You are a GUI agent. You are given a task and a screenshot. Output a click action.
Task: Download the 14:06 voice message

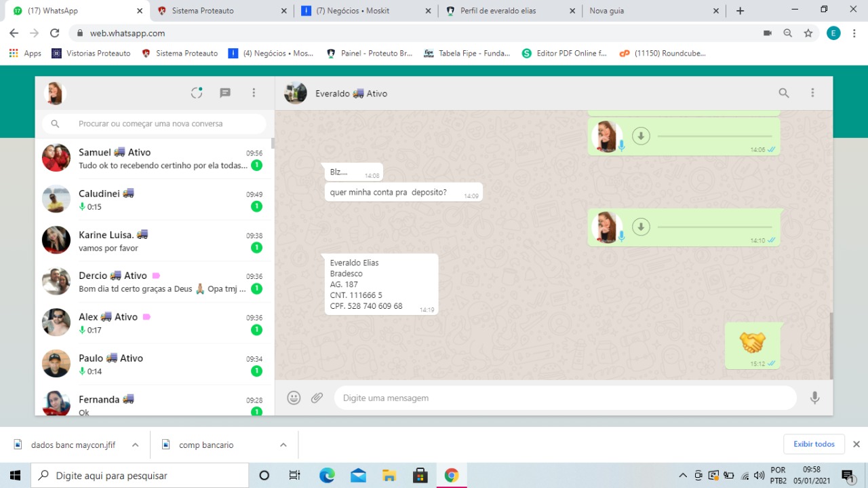641,136
